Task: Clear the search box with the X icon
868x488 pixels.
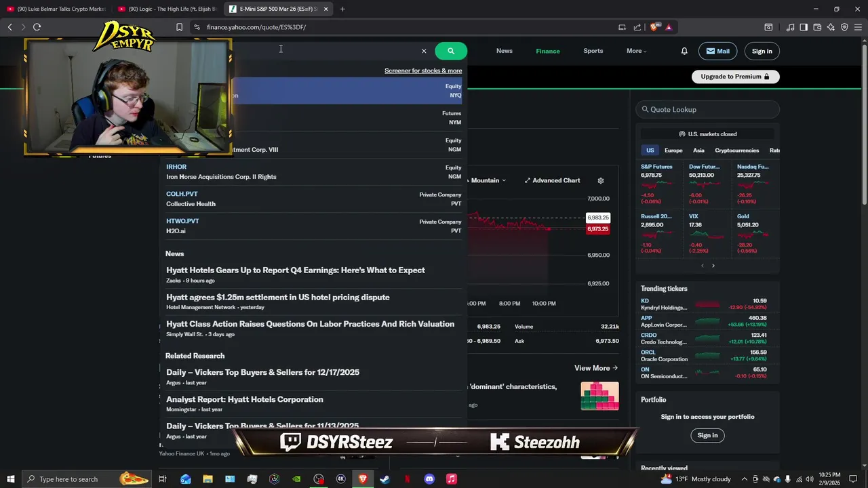Action: [x=424, y=51]
